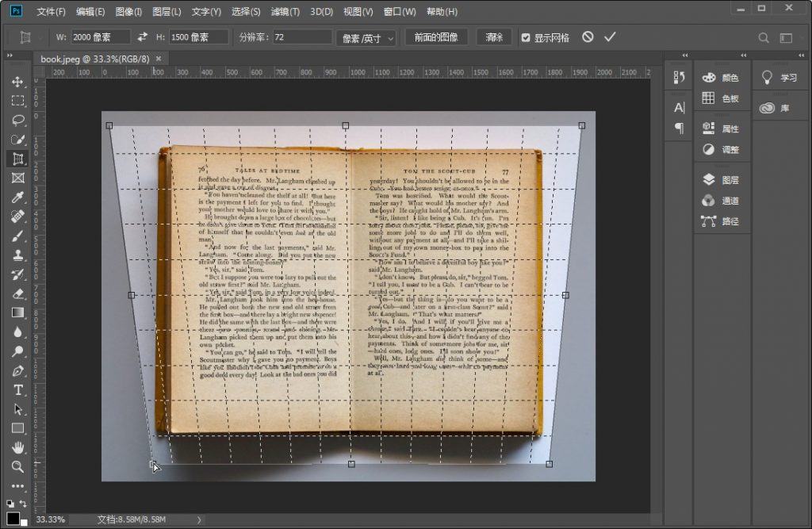Swap foreground and background colors
This screenshot has height=529, width=812.
click(23, 503)
